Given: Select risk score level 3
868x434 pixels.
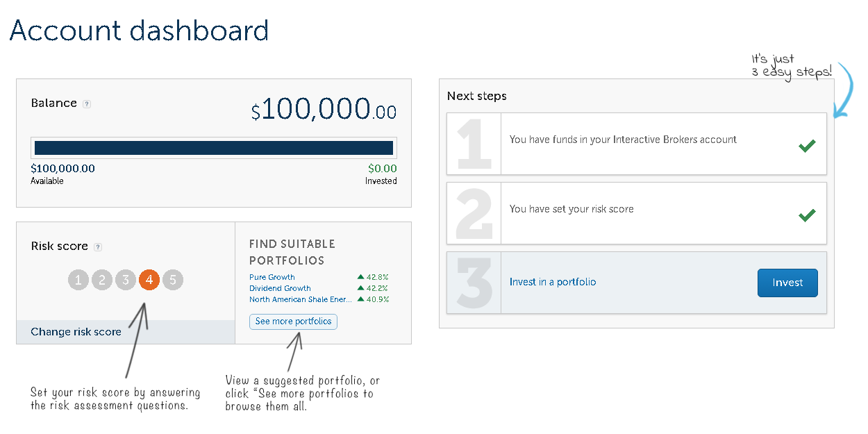Looking at the screenshot, I should (x=125, y=281).
